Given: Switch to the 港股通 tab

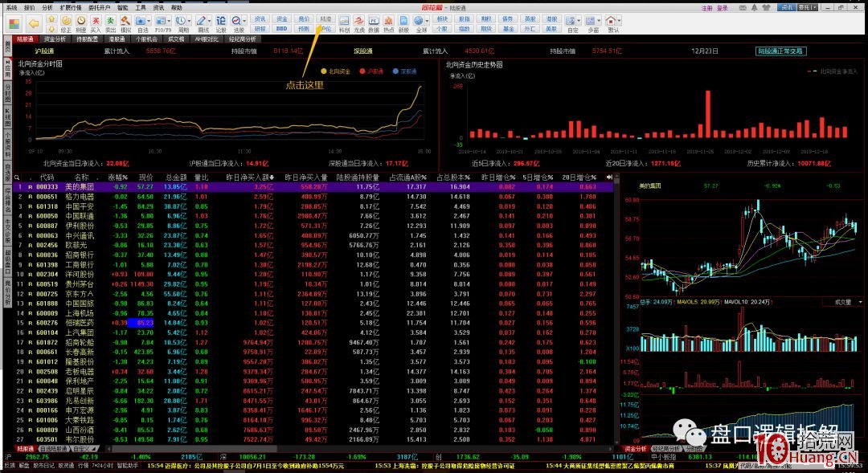Looking at the screenshot, I should [117, 39].
